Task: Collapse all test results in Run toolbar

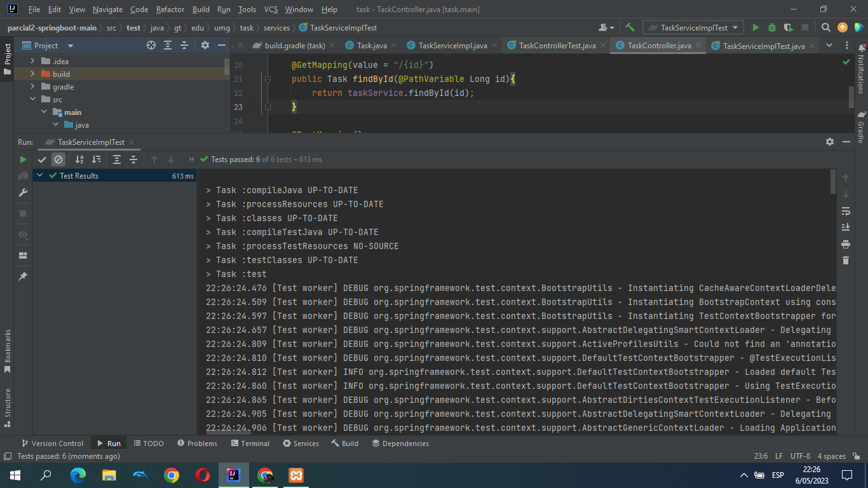Action: point(133,159)
